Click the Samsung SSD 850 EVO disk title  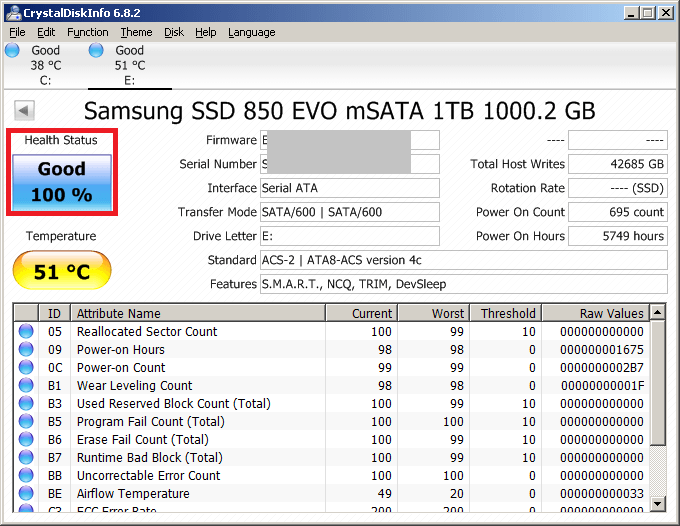[x=340, y=111]
